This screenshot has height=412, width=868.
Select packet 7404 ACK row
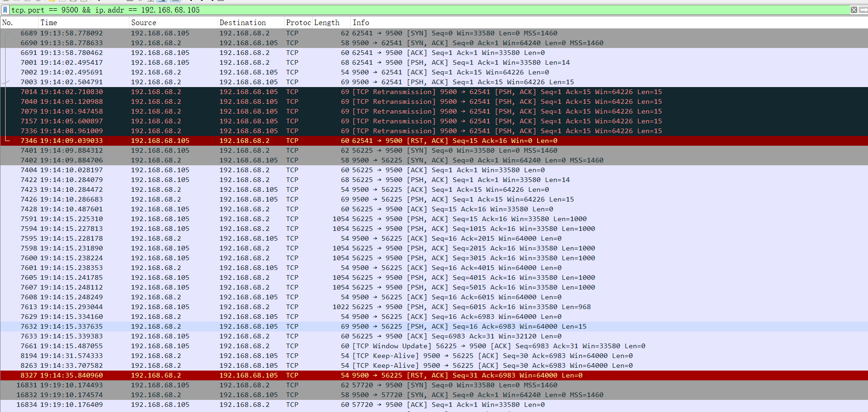click(x=434, y=170)
